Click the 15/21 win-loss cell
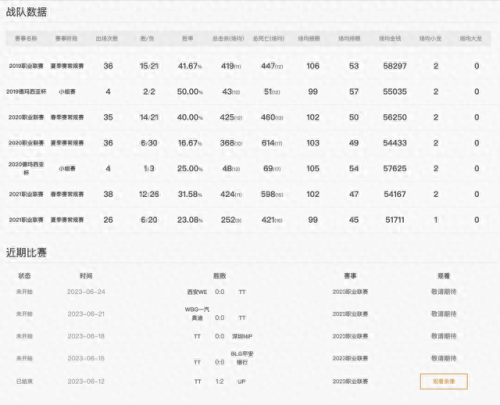 pyautogui.click(x=149, y=66)
